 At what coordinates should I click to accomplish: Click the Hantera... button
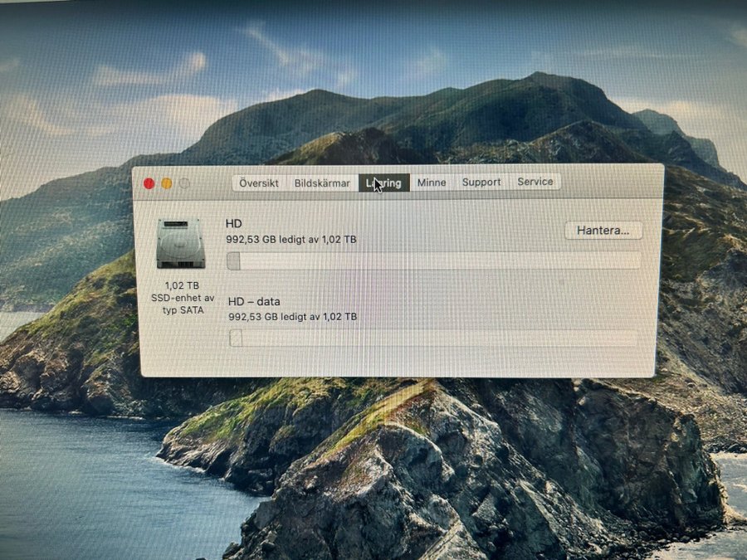603,231
